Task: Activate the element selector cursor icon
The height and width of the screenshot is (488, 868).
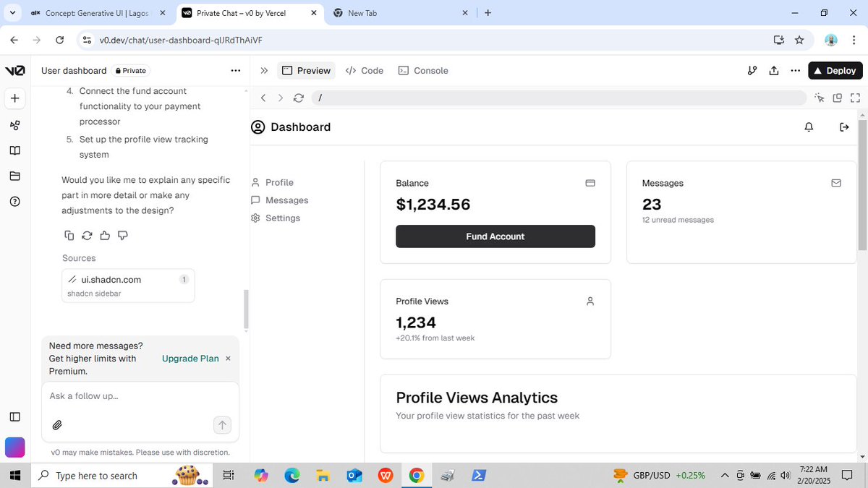Action: point(819,98)
